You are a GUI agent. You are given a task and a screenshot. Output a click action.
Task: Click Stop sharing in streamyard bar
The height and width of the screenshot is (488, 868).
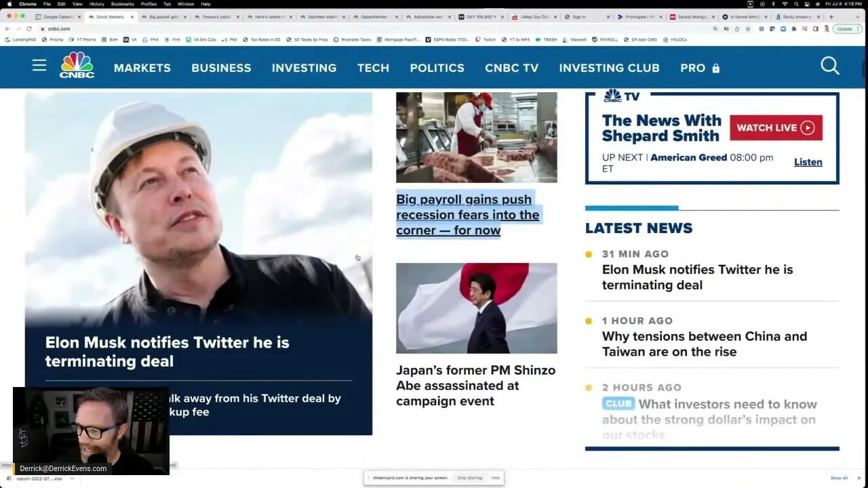pyautogui.click(x=469, y=478)
